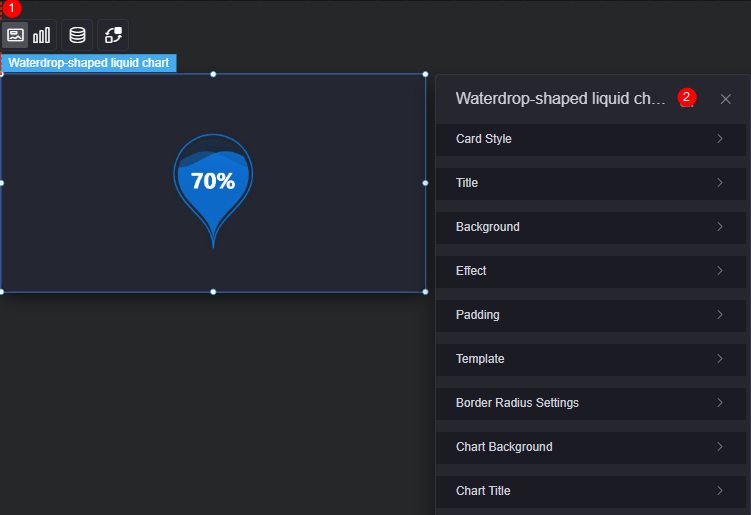Image resolution: width=751 pixels, height=515 pixels.
Task: Expand the Title section
Action: 591,183
